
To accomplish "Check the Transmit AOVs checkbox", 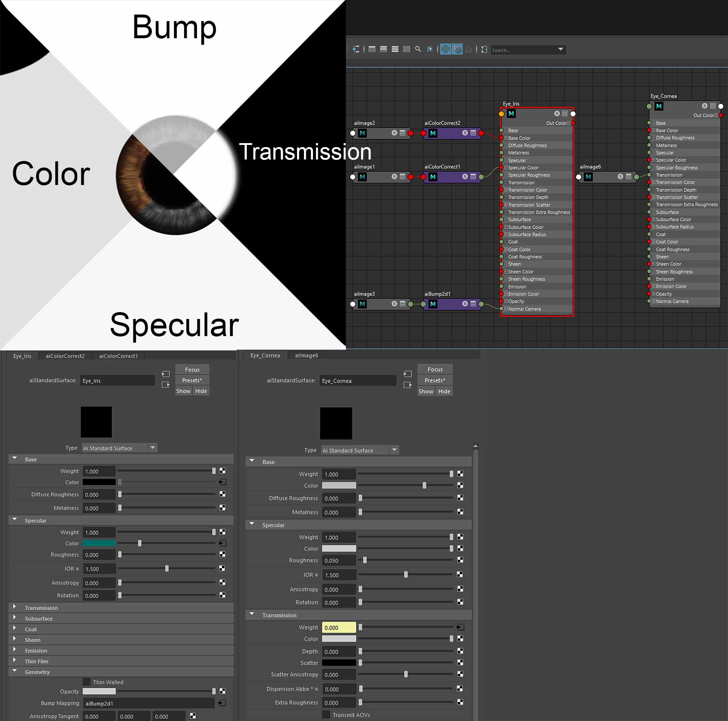I will pos(326,714).
